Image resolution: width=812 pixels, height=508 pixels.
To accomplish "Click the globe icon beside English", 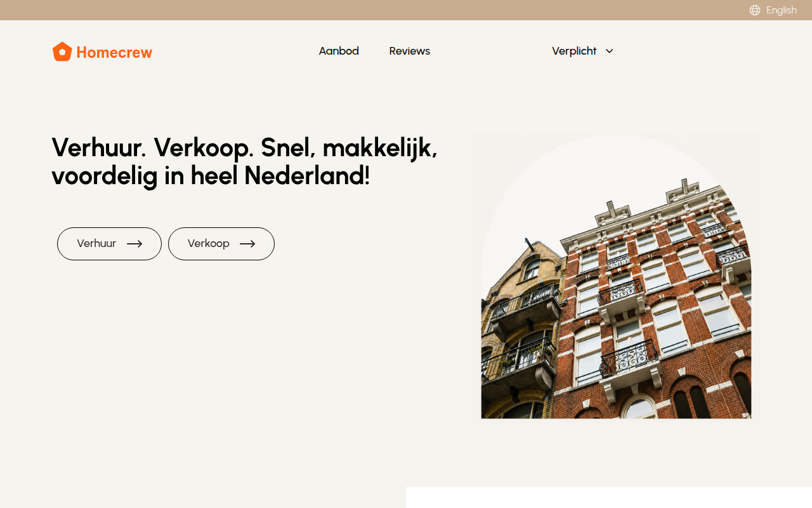I will coord(755,10).
